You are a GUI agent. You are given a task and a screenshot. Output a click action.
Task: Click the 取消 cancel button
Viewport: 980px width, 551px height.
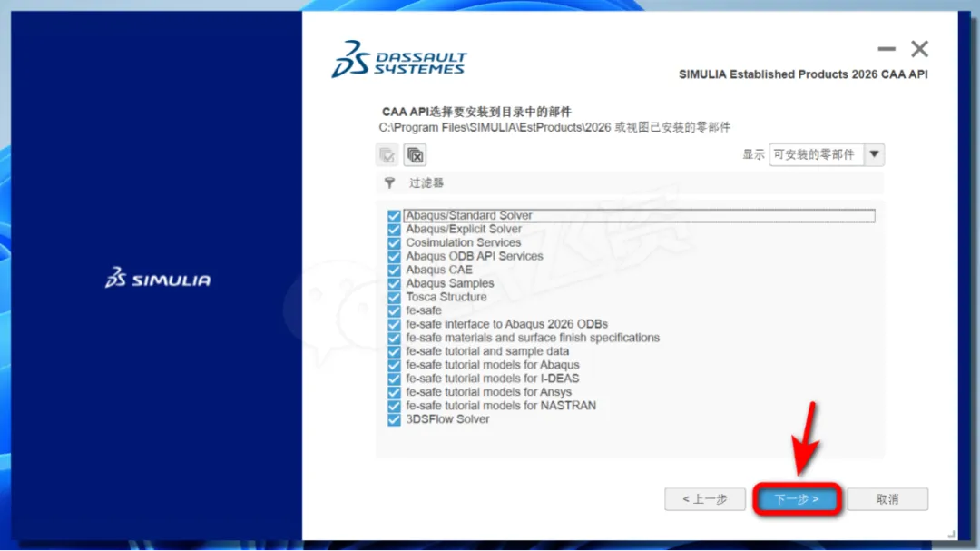[887, 499]
